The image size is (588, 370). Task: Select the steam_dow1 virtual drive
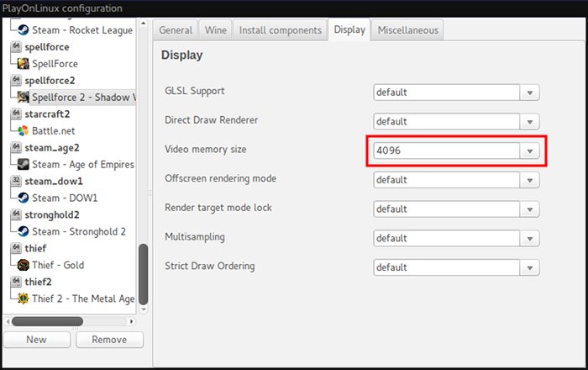click(x=54, y=182)
